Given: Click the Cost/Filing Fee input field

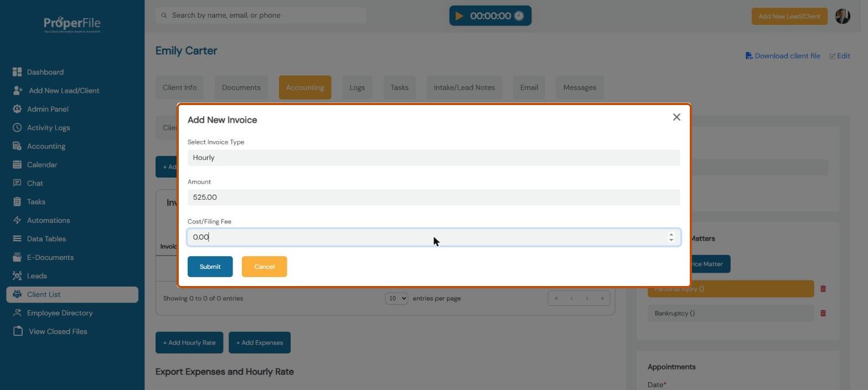Looking at the screenshot, I should [x=433, y=237].
